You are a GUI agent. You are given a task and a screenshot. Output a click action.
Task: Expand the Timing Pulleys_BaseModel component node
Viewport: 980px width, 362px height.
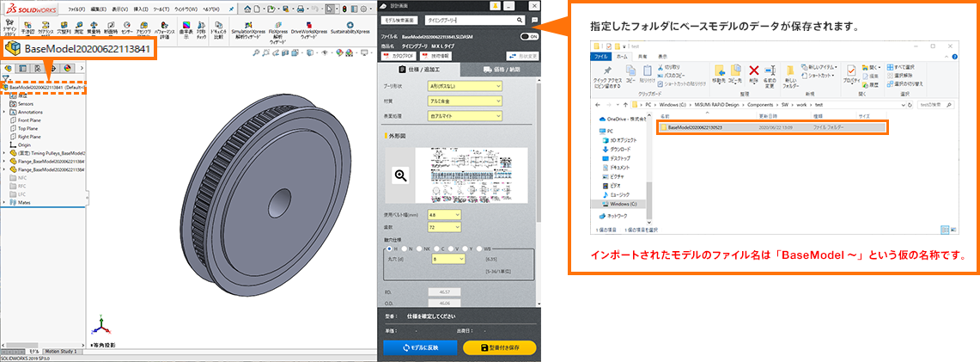click(4, 152)
